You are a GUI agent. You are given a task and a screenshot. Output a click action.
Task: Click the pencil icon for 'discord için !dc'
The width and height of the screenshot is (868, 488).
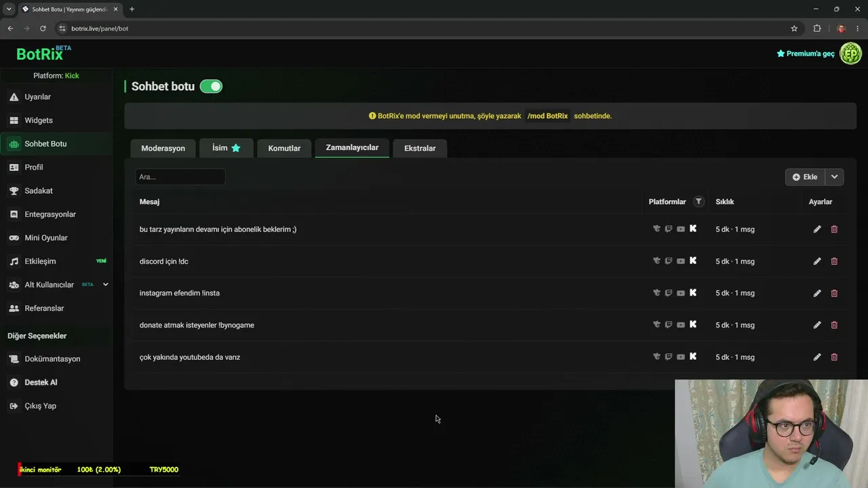(x=817, y=261)
